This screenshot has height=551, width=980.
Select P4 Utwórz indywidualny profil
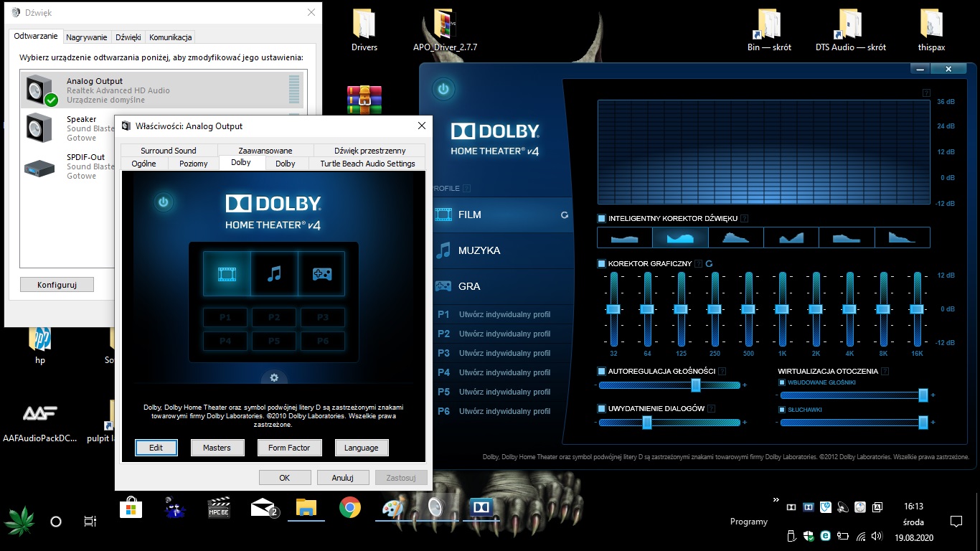[502, 372]
